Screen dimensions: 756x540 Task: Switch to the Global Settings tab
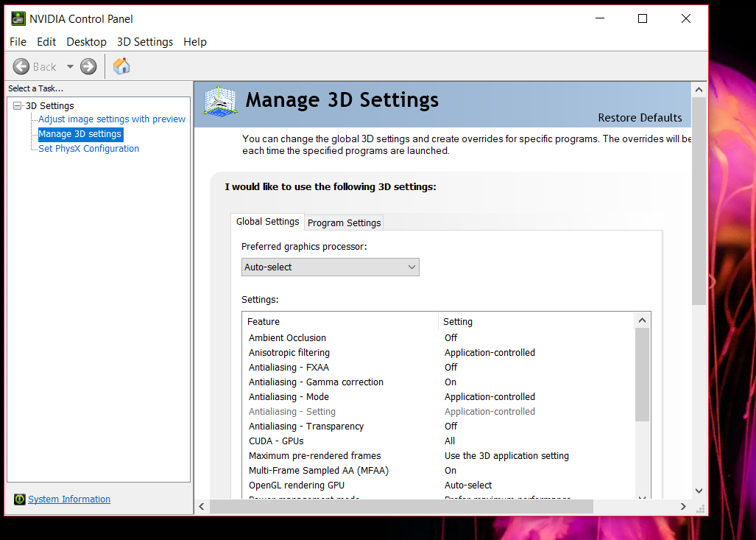click(x=268, y=222)
